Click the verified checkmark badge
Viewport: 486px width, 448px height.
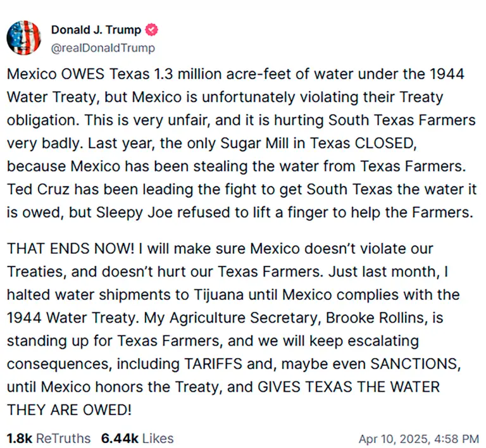(151, 30)
